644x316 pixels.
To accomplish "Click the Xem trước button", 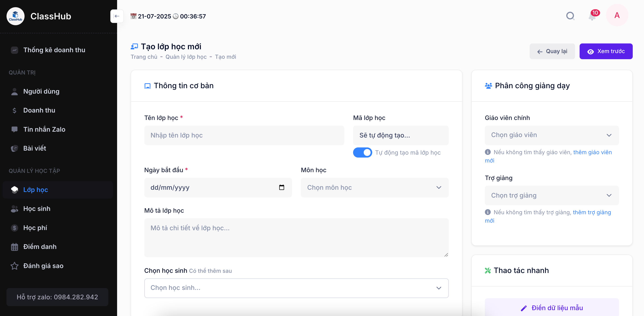I will (x=606, y=51).
